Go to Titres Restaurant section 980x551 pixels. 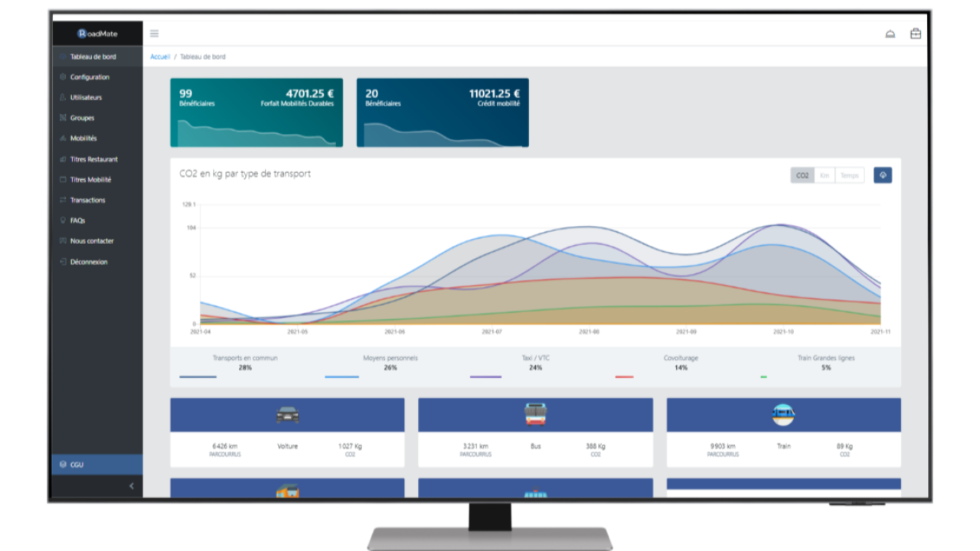[93, 159]
